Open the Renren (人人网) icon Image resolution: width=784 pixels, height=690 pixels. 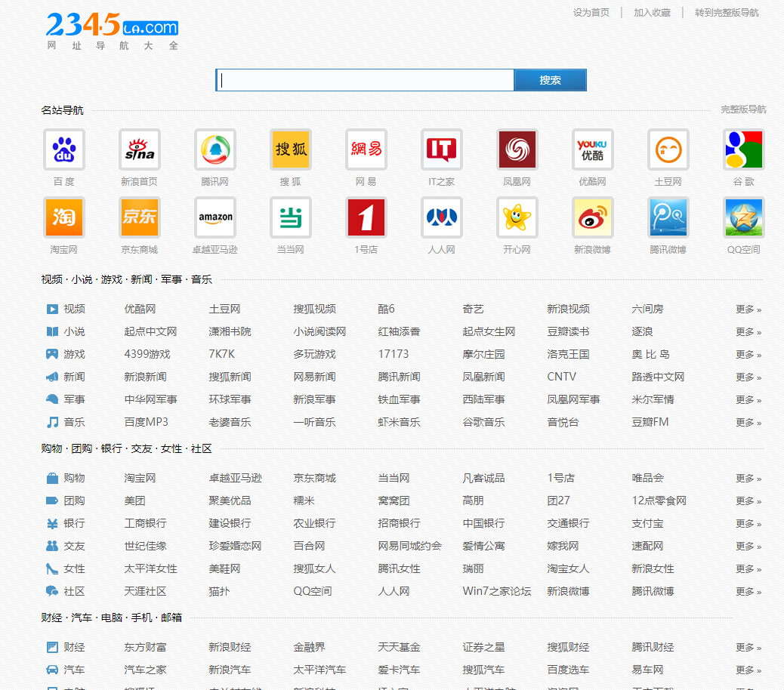[442, 217]
